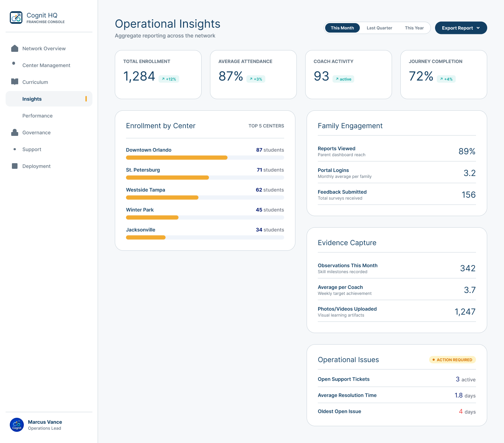This screenshot has width=504, height=443.
Task: Click the 1,247 uploads value
Action: pos(465,312)
